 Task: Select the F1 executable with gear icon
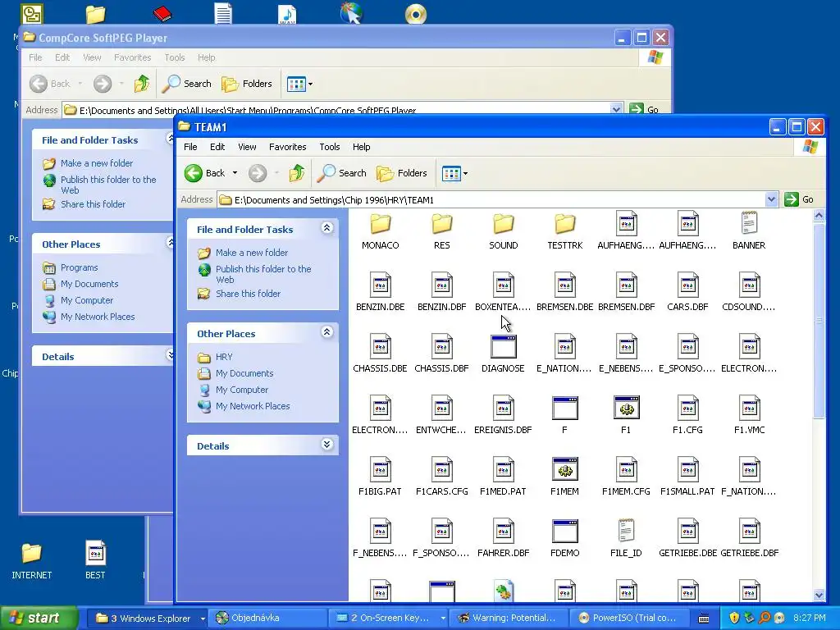tap(626, 416)
